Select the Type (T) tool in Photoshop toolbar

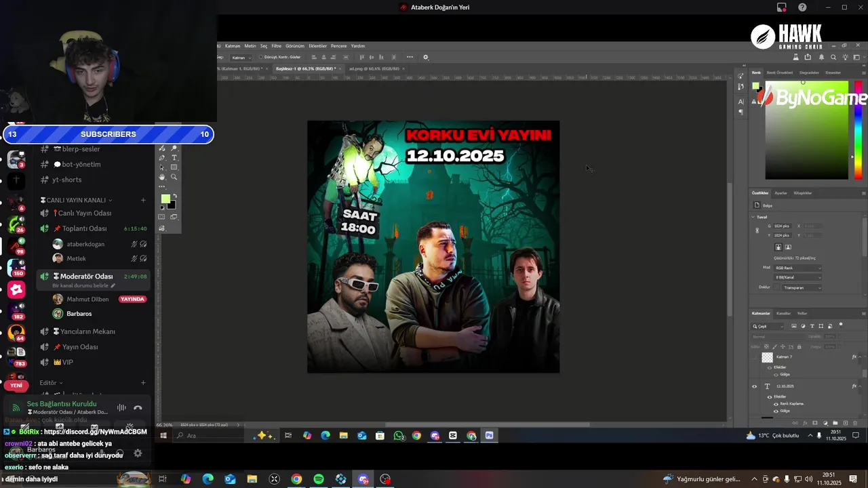point(174,157)
